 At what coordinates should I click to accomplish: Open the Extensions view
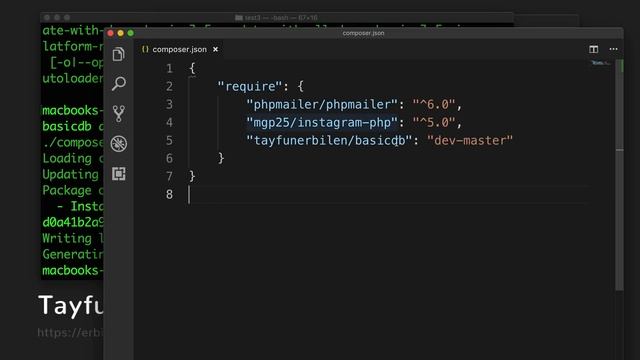click(x=119, y=174)
